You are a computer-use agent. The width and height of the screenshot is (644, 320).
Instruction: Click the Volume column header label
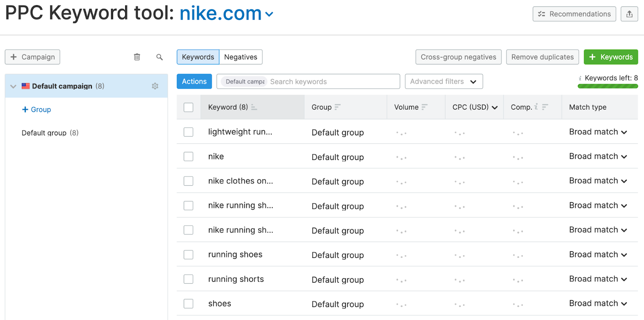point(406,107)
